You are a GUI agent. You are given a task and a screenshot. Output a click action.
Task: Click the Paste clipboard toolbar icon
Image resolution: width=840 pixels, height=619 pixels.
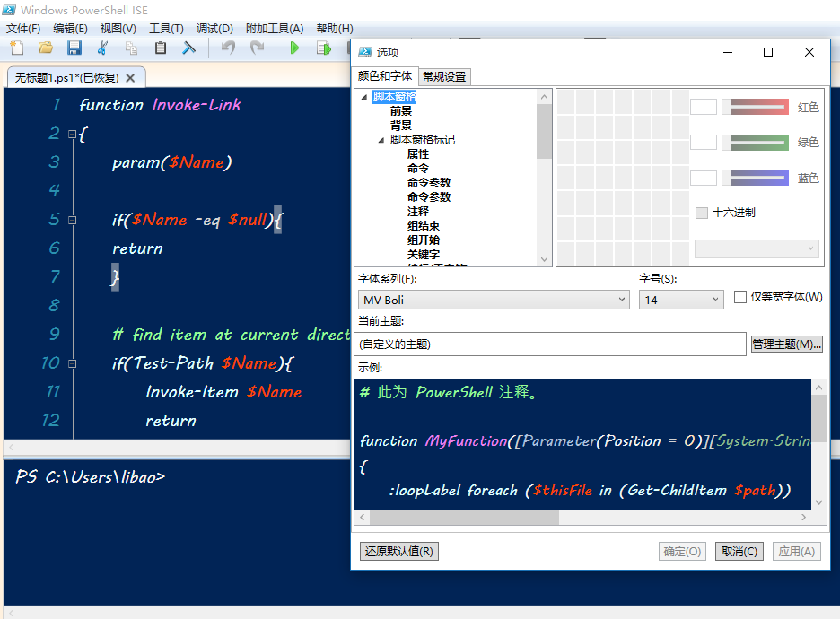pyautogui.click(x=160, y=48)
